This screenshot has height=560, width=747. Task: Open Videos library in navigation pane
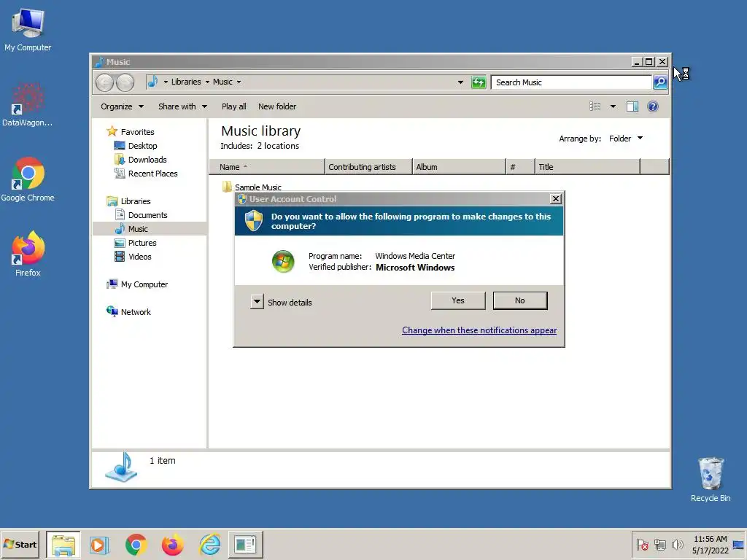point(133,256)
